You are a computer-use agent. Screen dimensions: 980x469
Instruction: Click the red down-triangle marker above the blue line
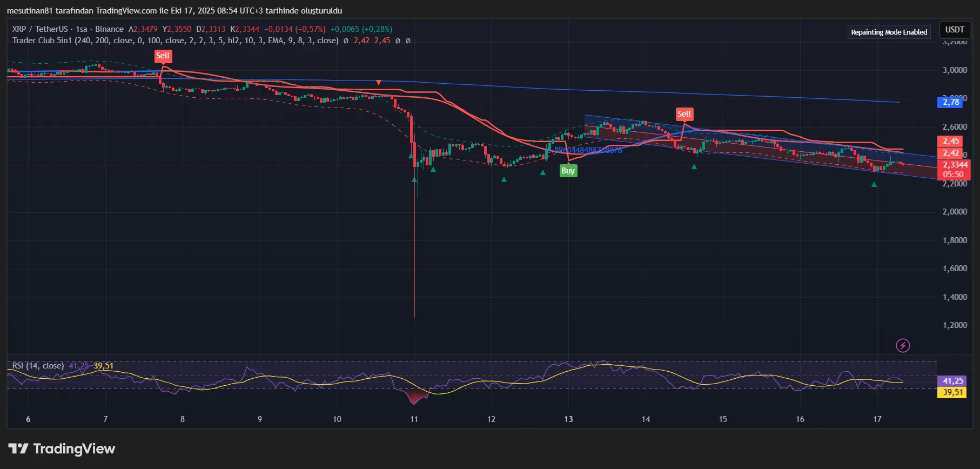tap(379, 83)
